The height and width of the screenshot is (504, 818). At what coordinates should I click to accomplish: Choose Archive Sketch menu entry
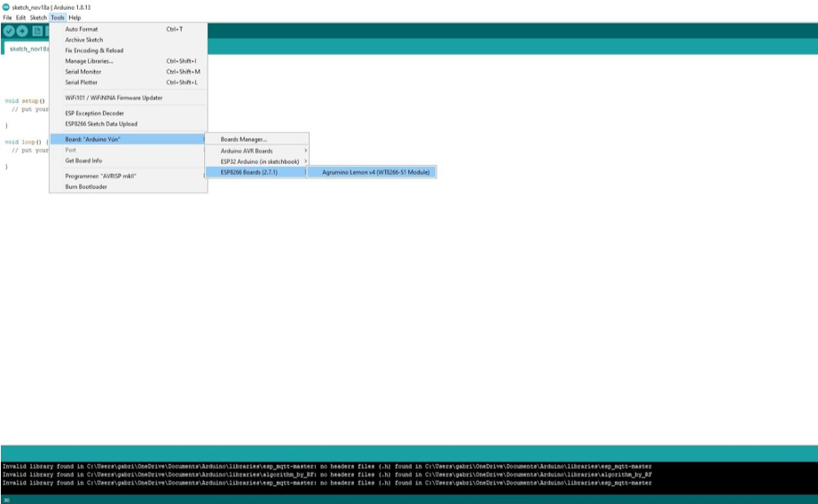[129, 40]
